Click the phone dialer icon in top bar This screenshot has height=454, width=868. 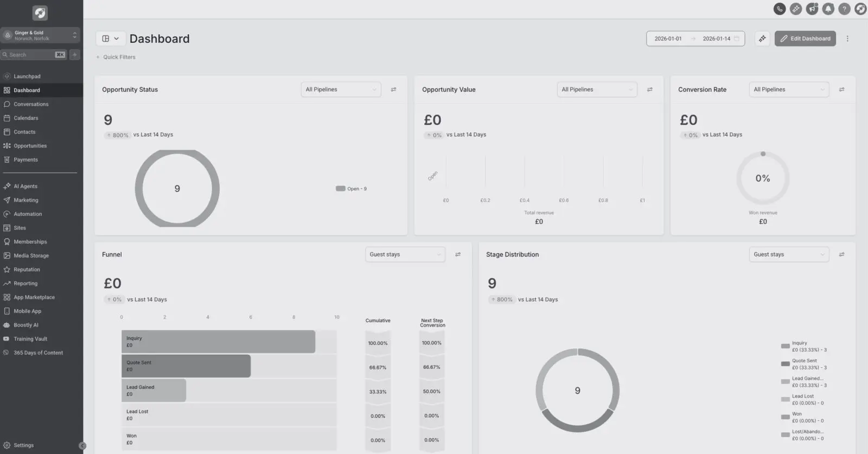(779, 9)
